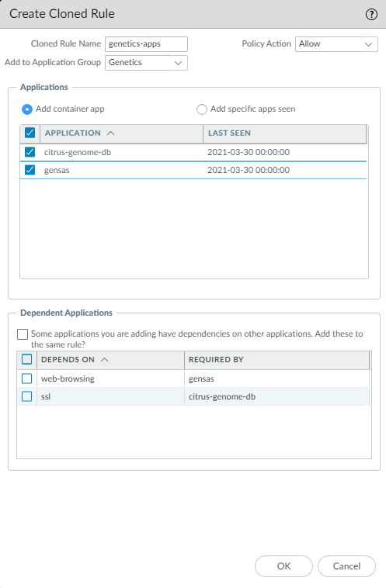Select the web-browsing dependency text
The height and width of the screenshot is (588, 386).
pos(68,379)
